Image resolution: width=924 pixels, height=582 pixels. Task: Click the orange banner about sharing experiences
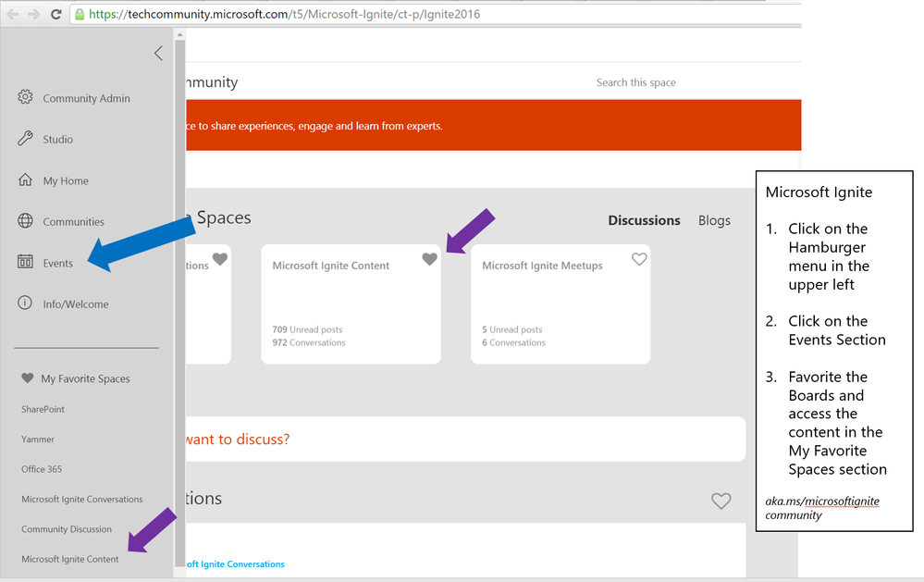coord(493,125)
